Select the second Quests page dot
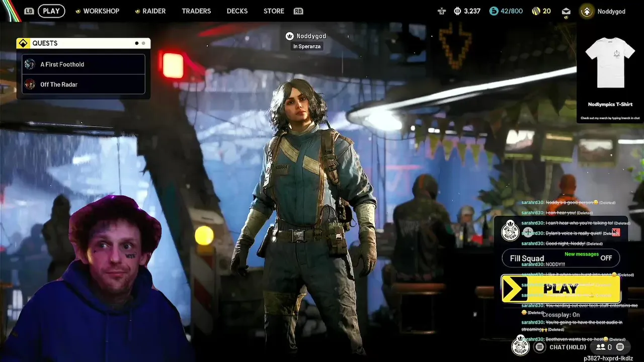The image size is (644, 362). 143,43
